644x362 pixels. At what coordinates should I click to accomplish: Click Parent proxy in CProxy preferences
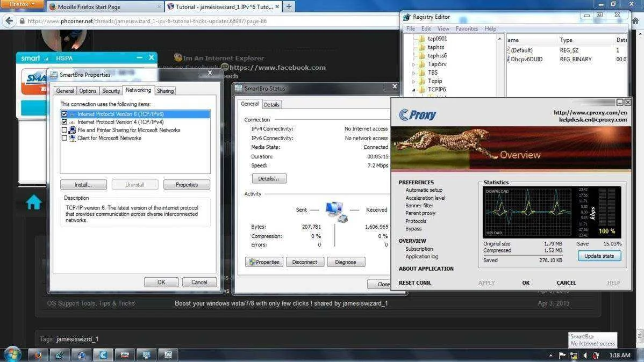[420, 213]
